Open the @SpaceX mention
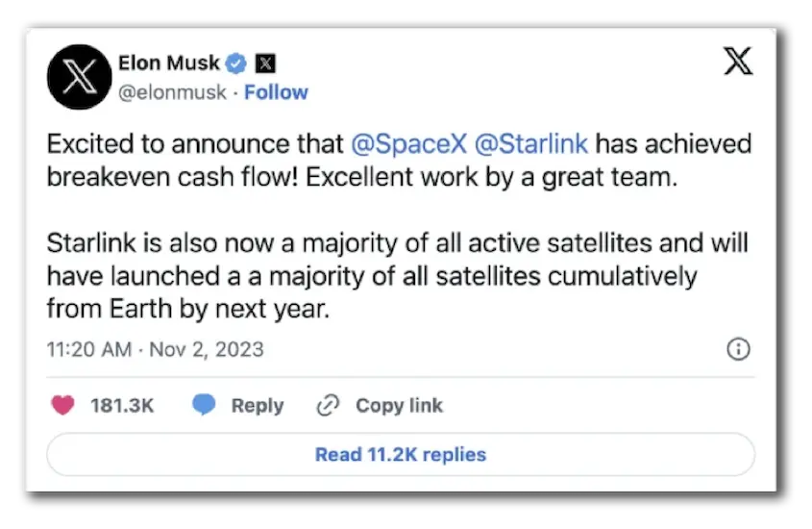Viewport: 812px width, 529px height. point(406,145)
